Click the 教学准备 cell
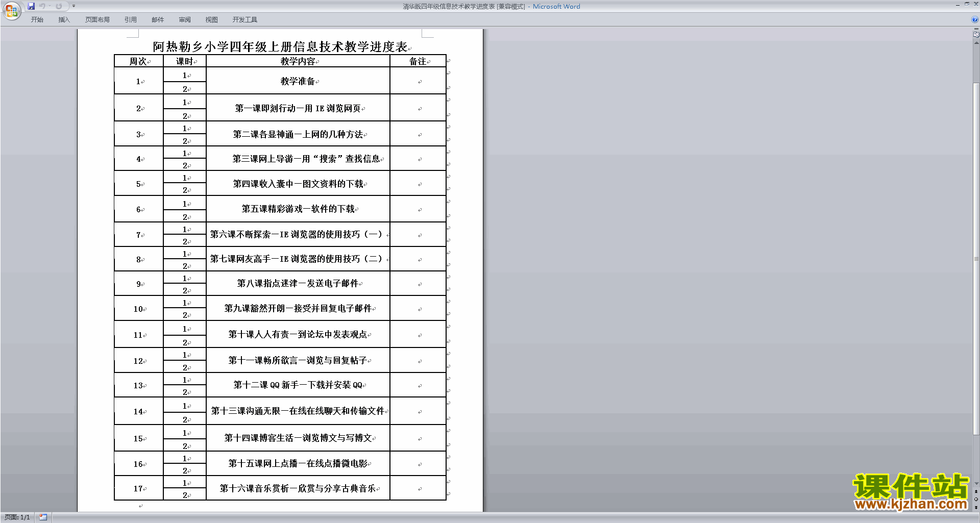The height and width of the screenshot is (523, 980). 298,81
